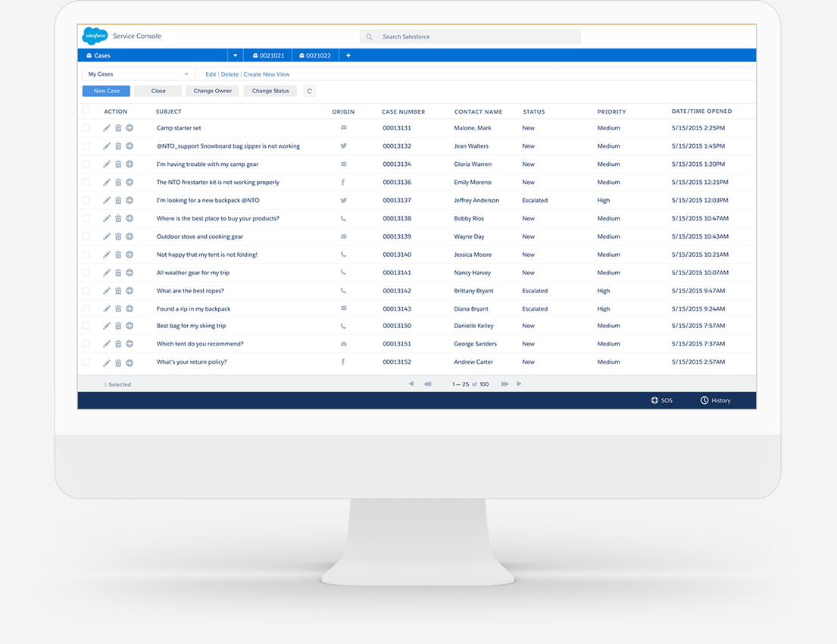Open a new console tab with plus icon

(x=348, y=55)
